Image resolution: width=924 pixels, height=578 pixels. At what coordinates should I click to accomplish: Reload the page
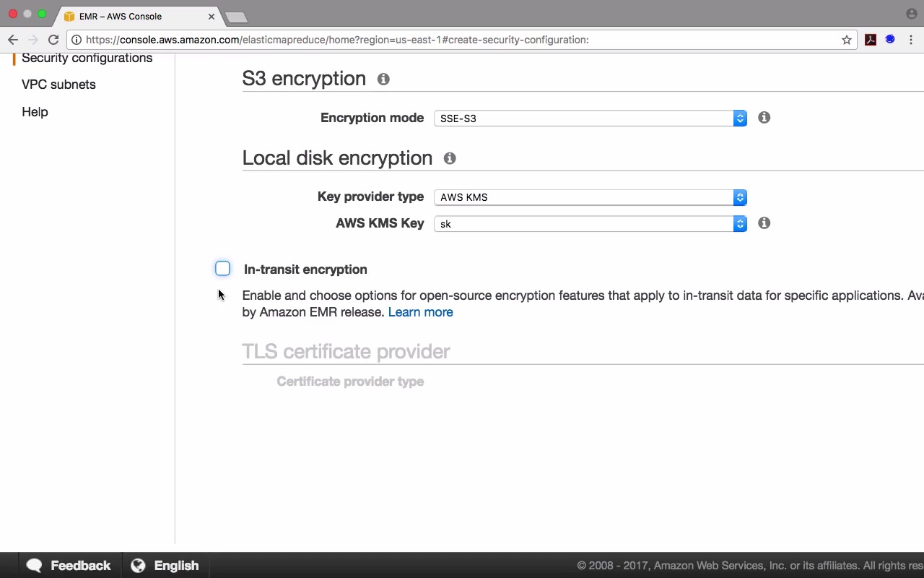coord(53,40)
